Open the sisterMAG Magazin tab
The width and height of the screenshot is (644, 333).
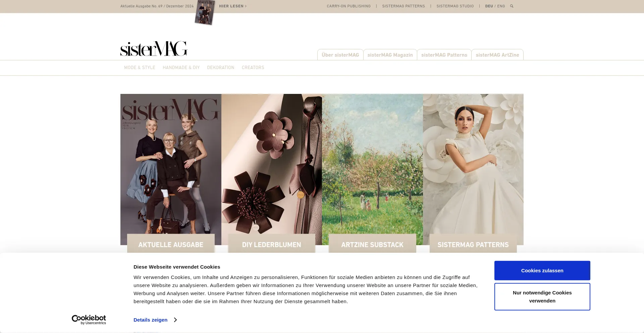(390, 55)
